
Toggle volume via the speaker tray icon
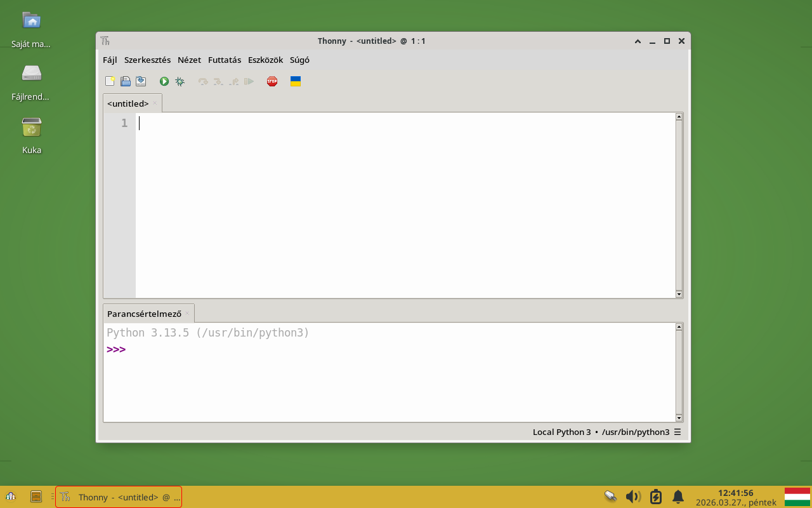(632, 497)
